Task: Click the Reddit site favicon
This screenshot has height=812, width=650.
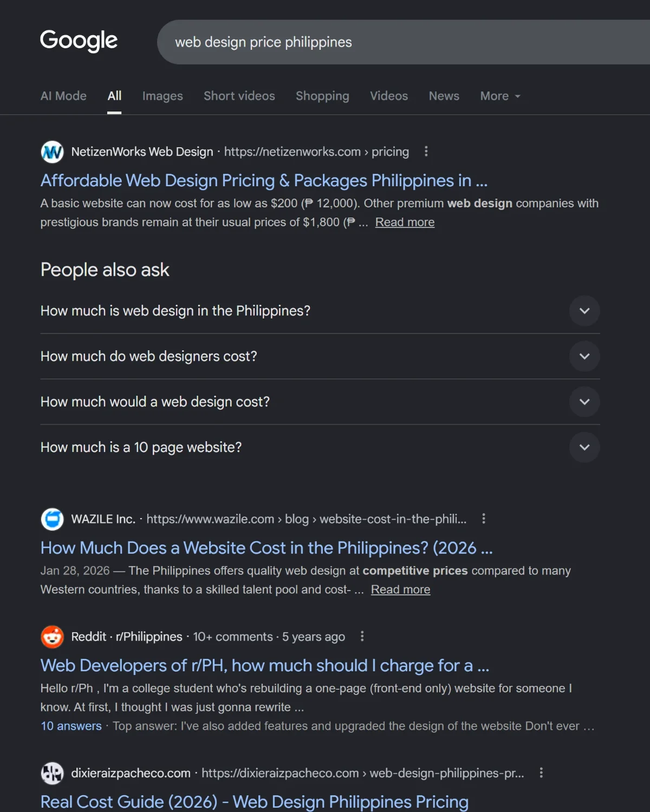Action: [53, 637]
